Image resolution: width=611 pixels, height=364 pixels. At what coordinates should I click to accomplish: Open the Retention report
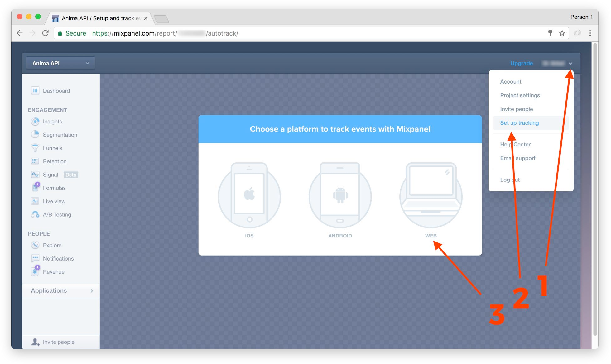[55, 161]
